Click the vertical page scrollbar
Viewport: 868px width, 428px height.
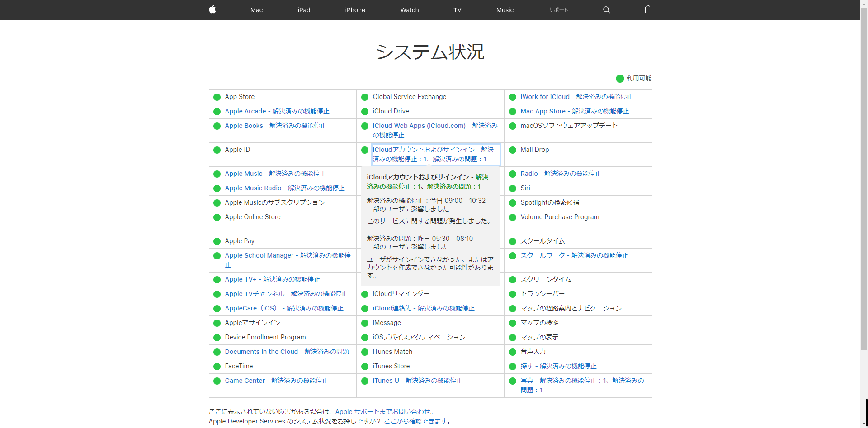pyautogui.click(x=864, y=181)
